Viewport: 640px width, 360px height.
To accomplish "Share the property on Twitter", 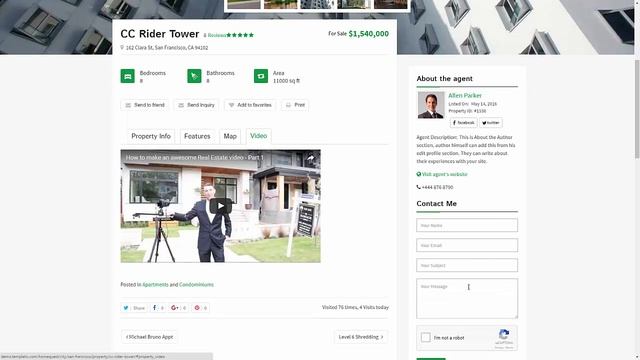I will coord(134,308).
